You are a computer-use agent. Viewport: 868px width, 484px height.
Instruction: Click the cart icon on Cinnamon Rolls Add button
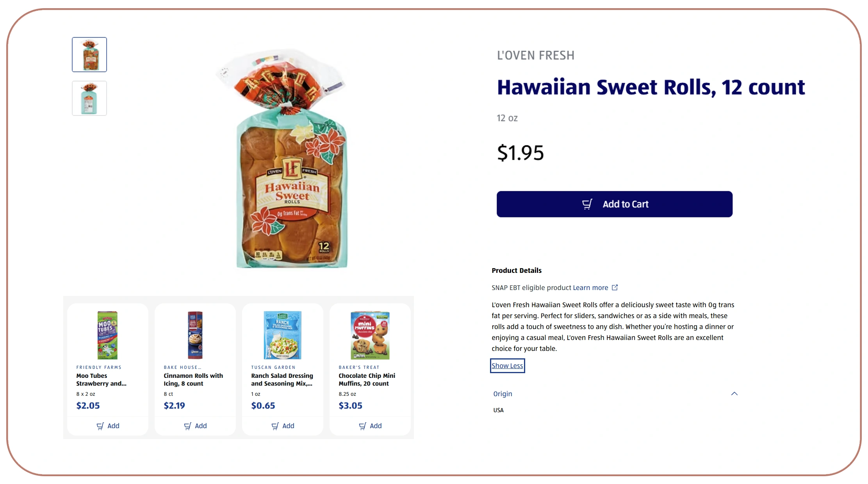click(x=188, y=426)
